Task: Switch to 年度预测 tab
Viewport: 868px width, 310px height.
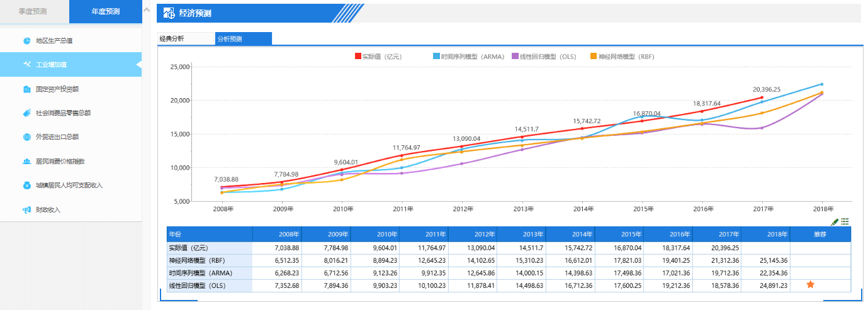Action: click(105, 11)
